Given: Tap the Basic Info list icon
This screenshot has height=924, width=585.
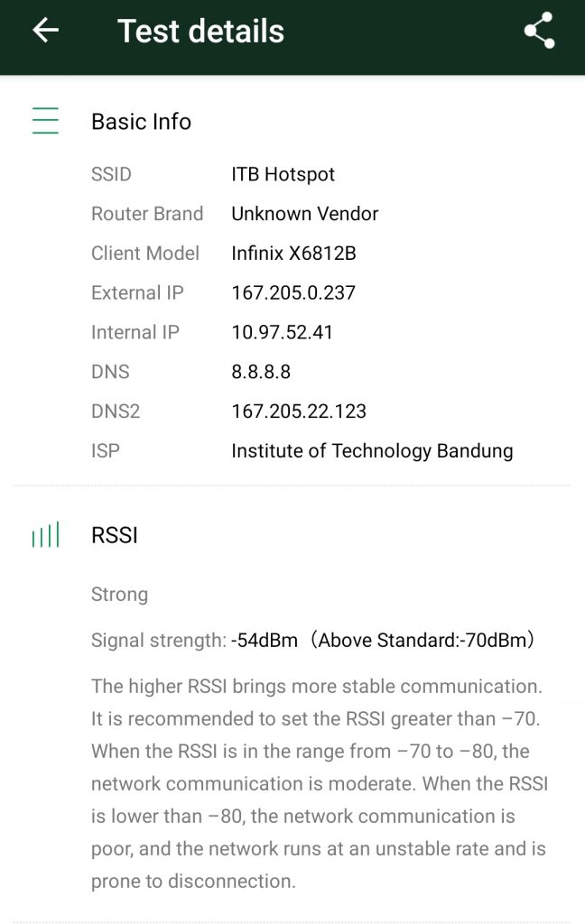Looking at the screenshot, I should pos(45,121).
